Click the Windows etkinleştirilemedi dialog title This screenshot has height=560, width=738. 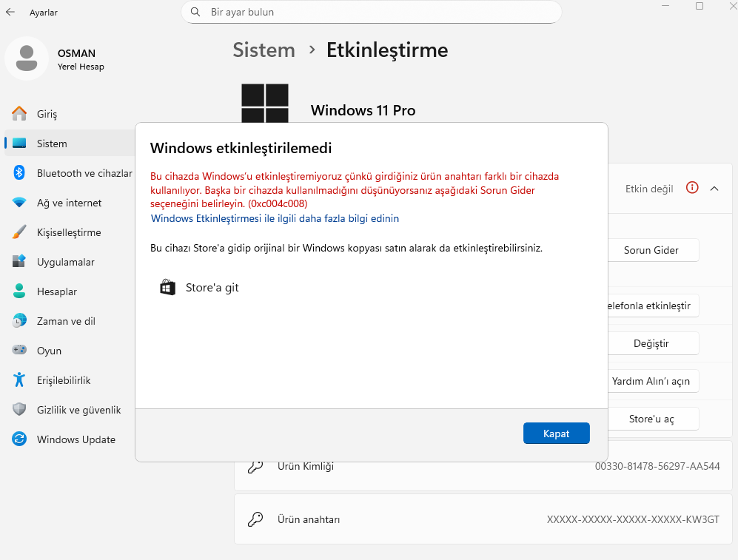point(241,148)
